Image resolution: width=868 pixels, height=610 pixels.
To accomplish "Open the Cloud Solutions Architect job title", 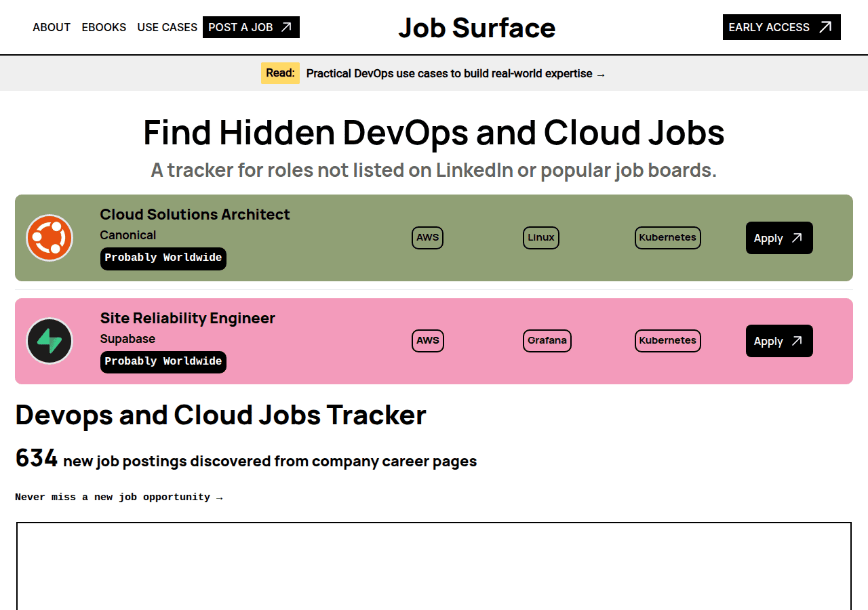I will click(x=195, y=214).
